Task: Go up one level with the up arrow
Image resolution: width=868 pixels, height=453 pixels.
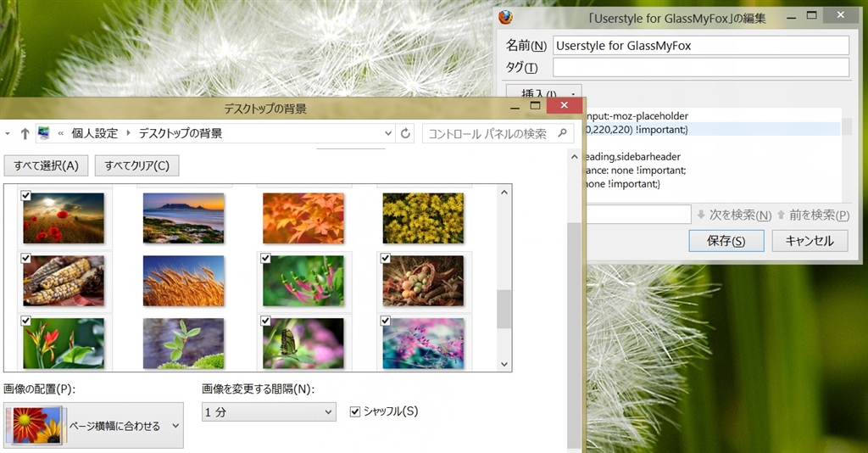Action: pyautogui.click(x=25, y=133)
